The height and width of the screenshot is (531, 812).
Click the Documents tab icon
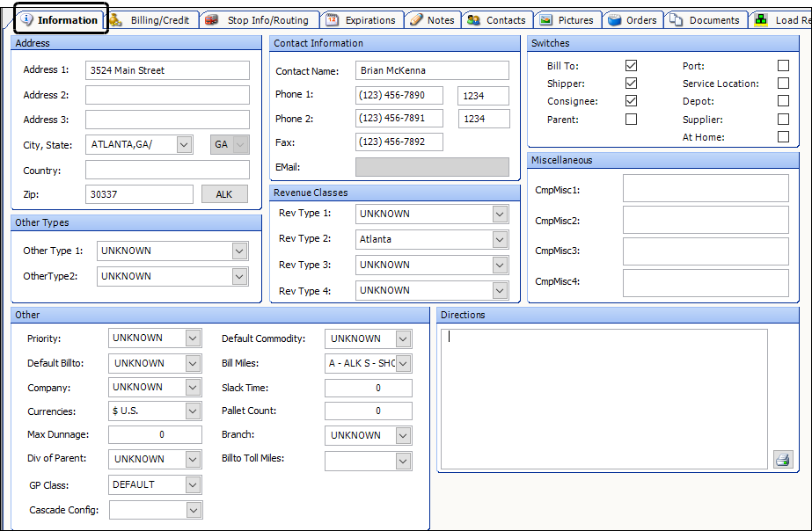tap(676, 20)
